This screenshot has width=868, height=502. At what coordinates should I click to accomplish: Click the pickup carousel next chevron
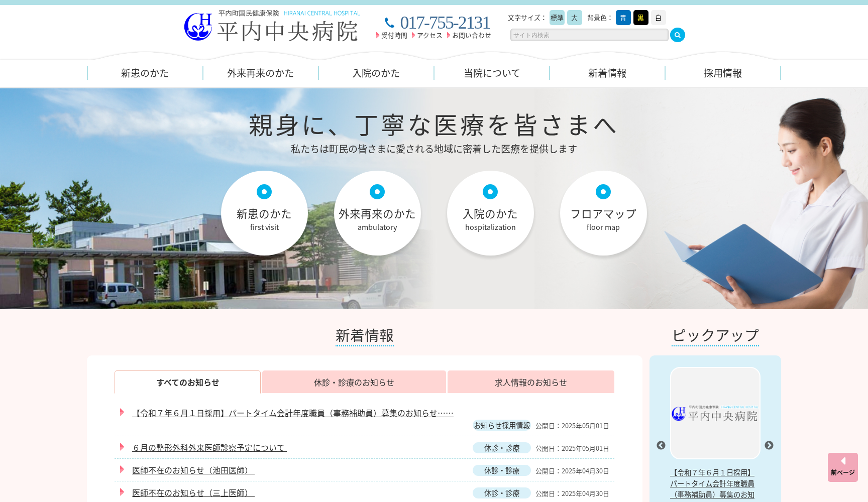tap(768, 445)
